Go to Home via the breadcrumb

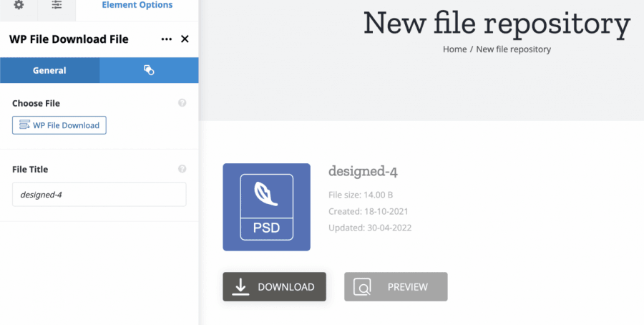(x=454, y=49)
